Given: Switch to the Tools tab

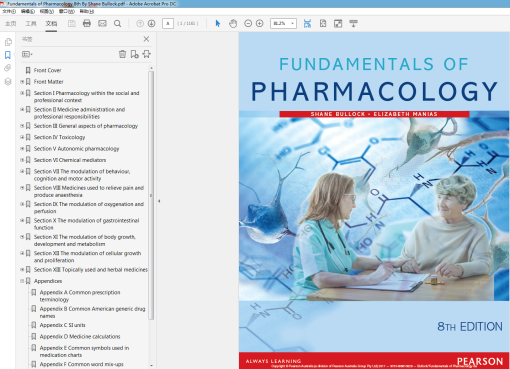Looking at the screenshot, I should pyautogui.click(x=31, y=23).
